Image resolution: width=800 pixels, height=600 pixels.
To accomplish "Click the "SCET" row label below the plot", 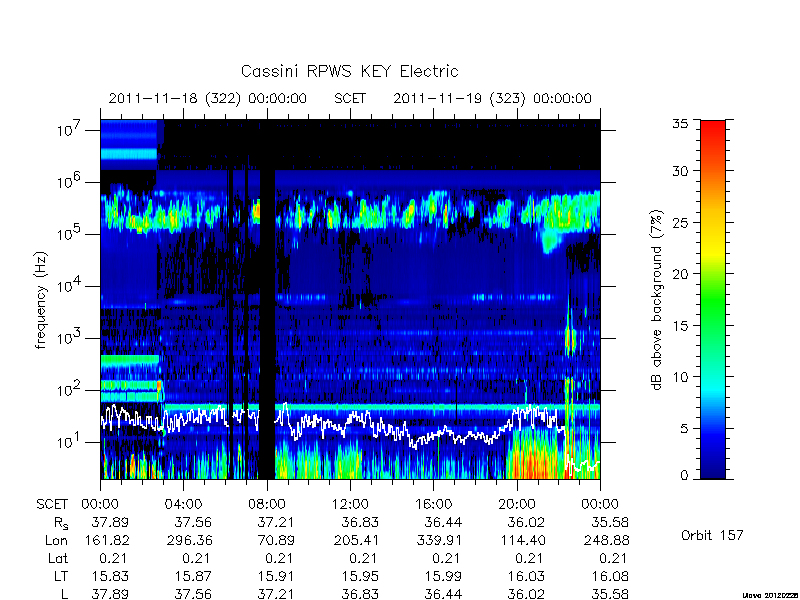I will 52,505.
